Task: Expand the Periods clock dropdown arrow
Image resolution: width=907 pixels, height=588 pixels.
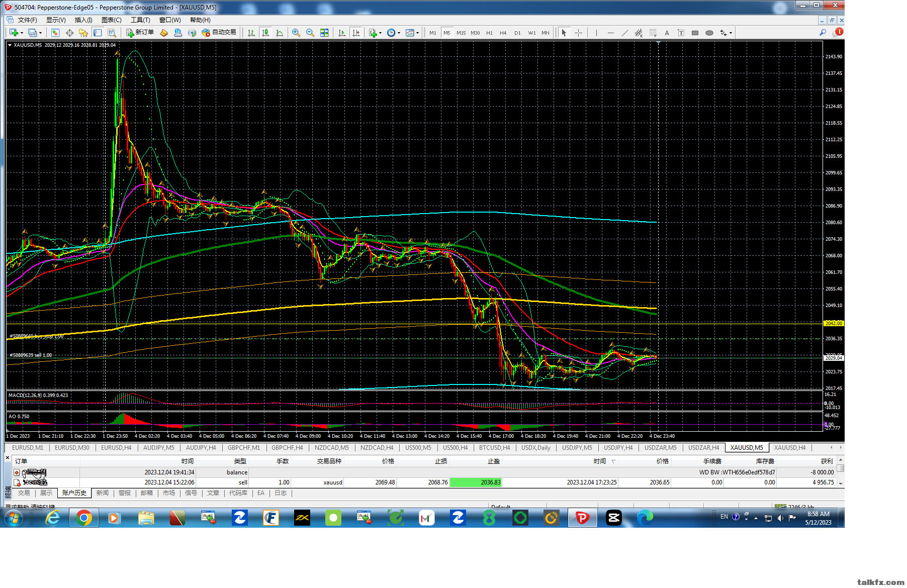Action: point(399,33)
